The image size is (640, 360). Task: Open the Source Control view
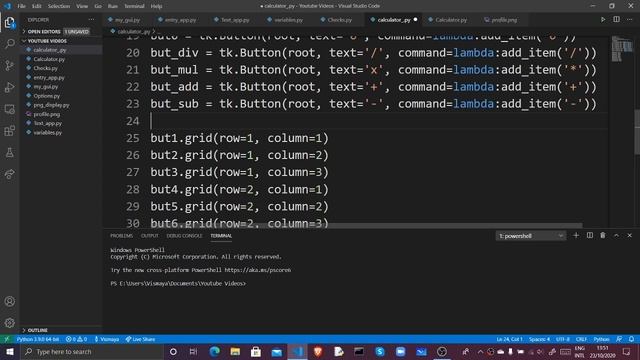pos(10,65)
